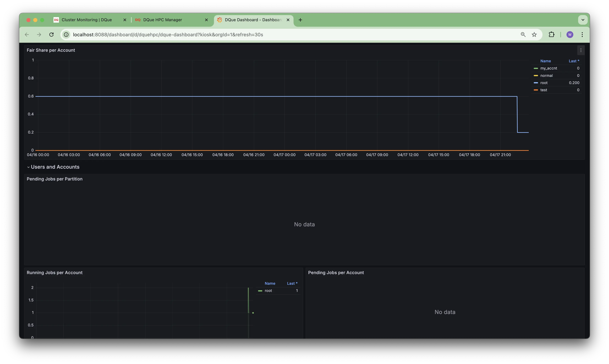Click the browser reload icon
Image resolution: width=609 pixels, height=364 pixels.
(51, 35)
